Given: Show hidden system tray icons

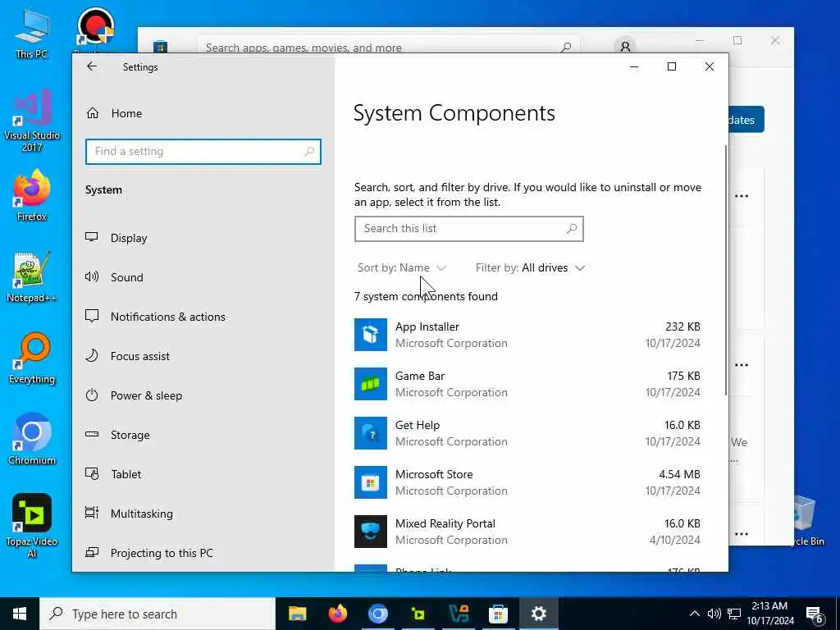Looking at the screenshot, I should (x=694, y=614).
